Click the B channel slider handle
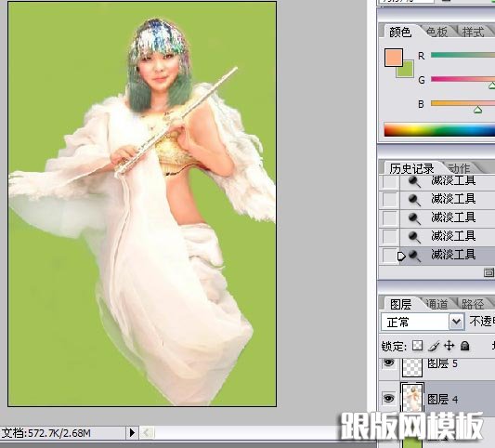This screenshot has height=448, width=495. (478, 110)
